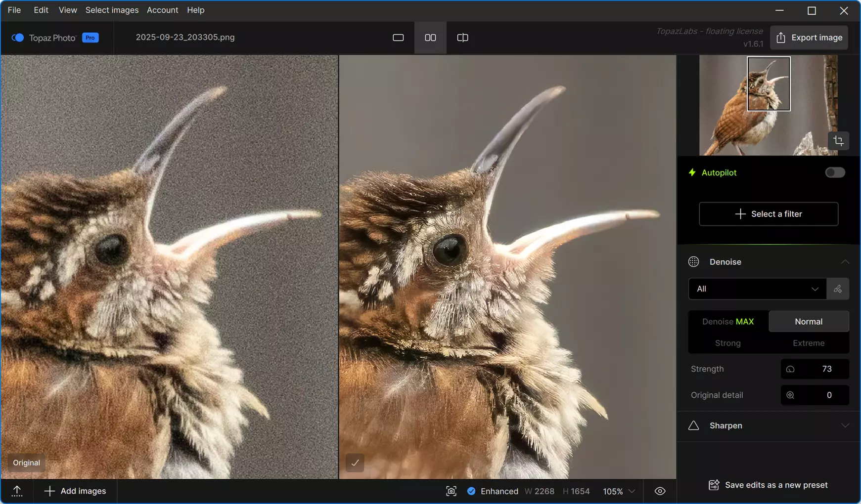Click the Export image button

point(809,38)
